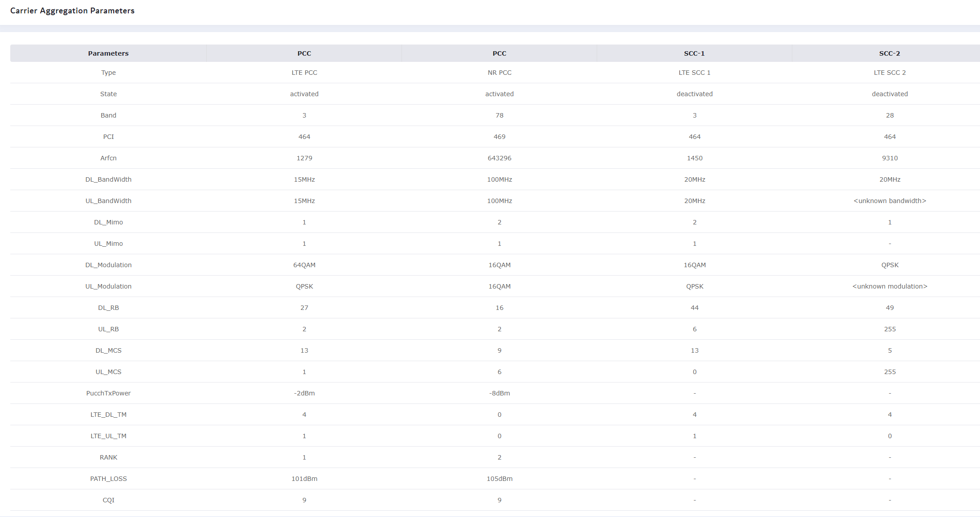This screenshot has height=517, width=980.
Task: Select PCI value 469
Action: click(500, 137)
